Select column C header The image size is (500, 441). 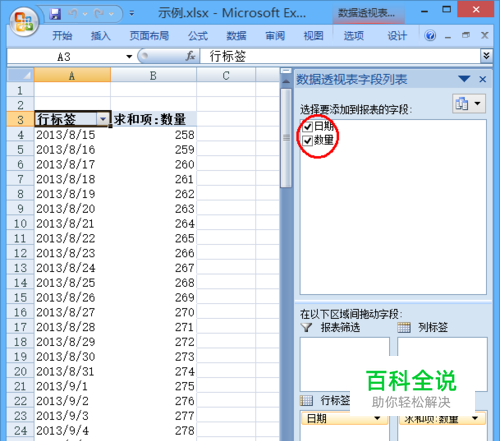[226, 75]
